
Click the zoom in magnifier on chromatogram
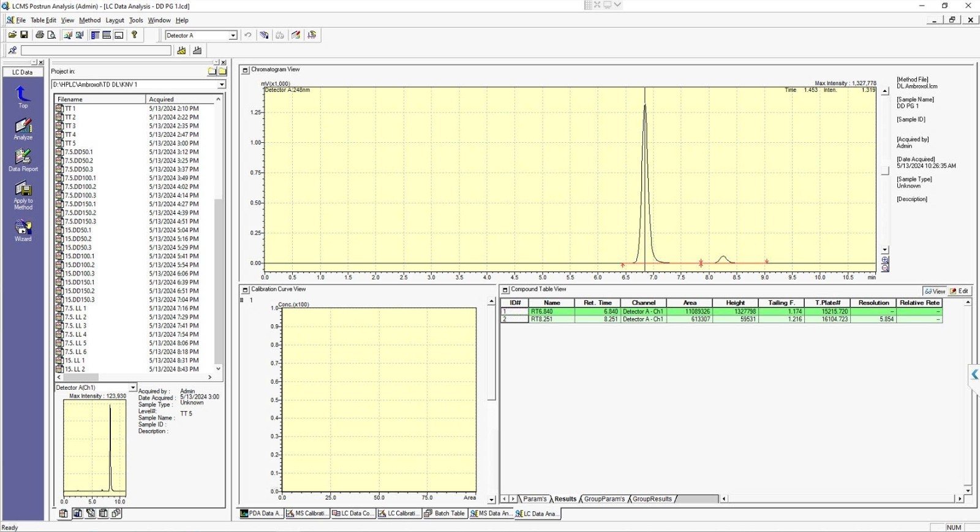tap(885, 260)
